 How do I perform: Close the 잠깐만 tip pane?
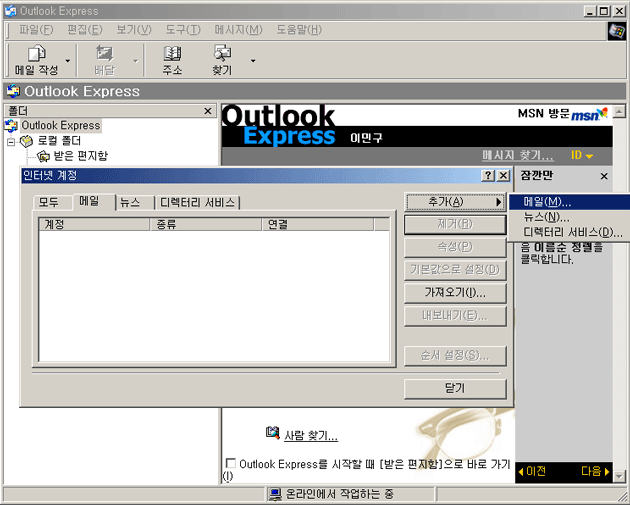(604, 176)
